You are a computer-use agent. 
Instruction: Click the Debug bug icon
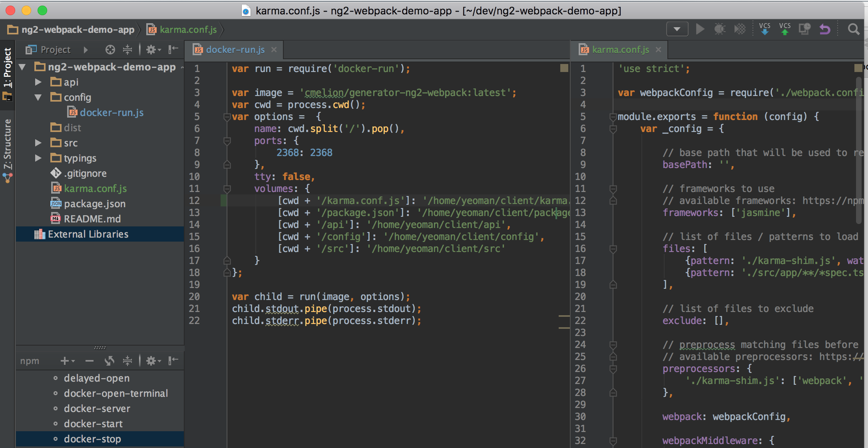[x=720, y=29]
